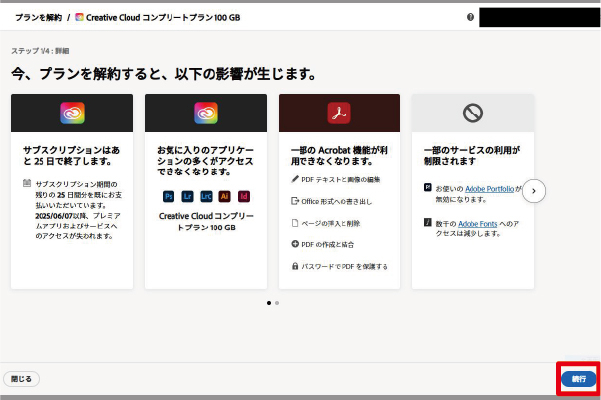
Task: Click the ステップ 1/4 step label
Action: pyautogui.click(x=40, y=51)
